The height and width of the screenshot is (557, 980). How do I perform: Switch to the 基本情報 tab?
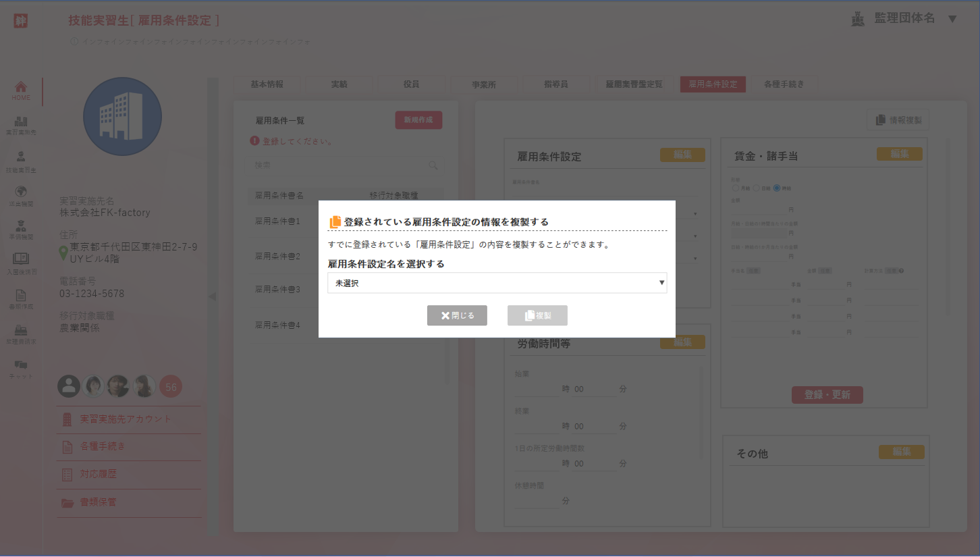(x=267, y=84)
